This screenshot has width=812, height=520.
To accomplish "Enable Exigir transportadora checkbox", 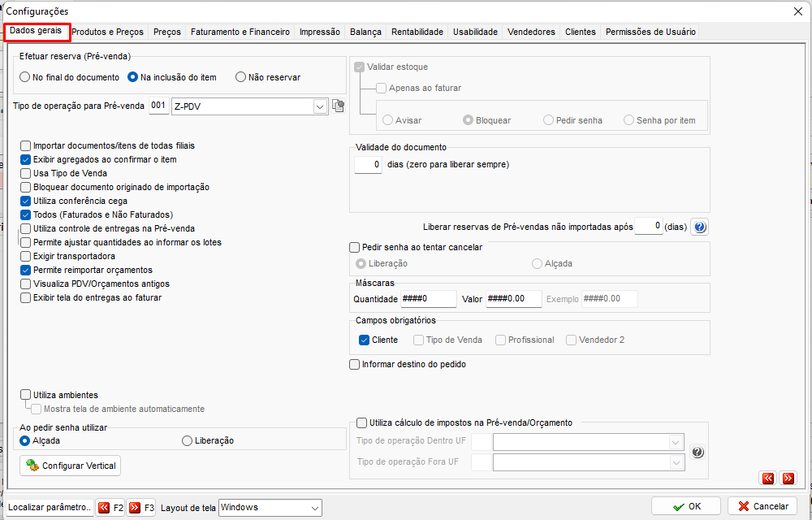I will click(25, 257).
